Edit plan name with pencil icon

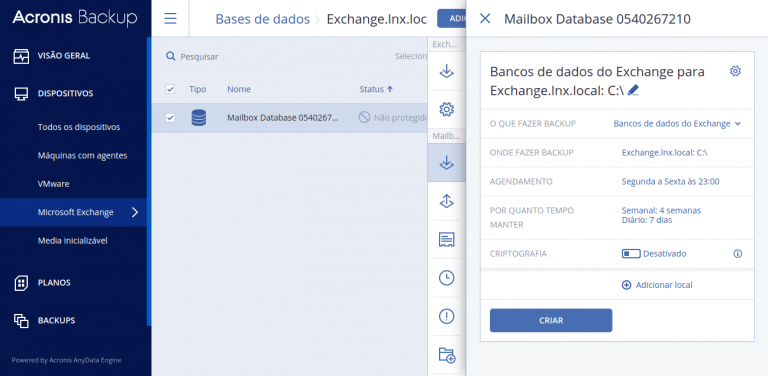click(633, 90)
